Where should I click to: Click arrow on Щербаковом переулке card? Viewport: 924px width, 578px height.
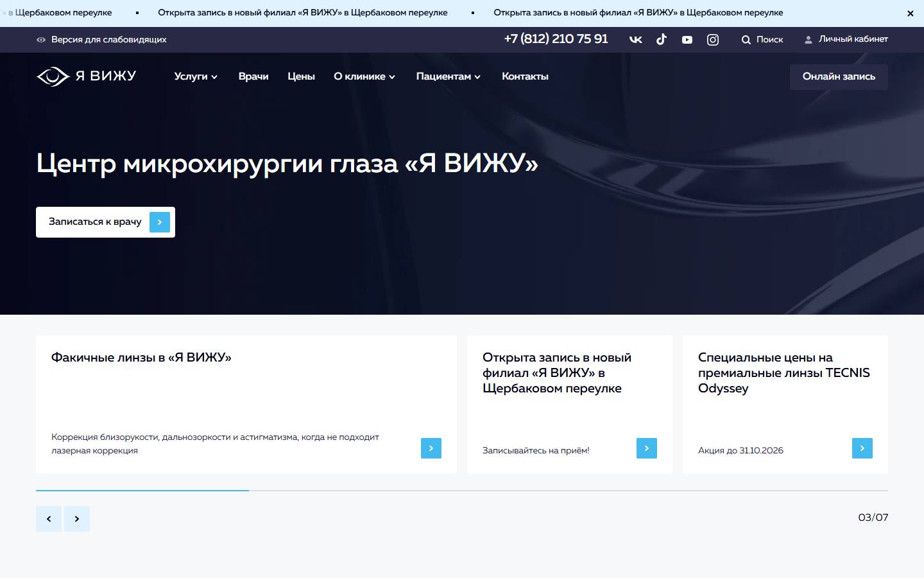pos(647,448)
